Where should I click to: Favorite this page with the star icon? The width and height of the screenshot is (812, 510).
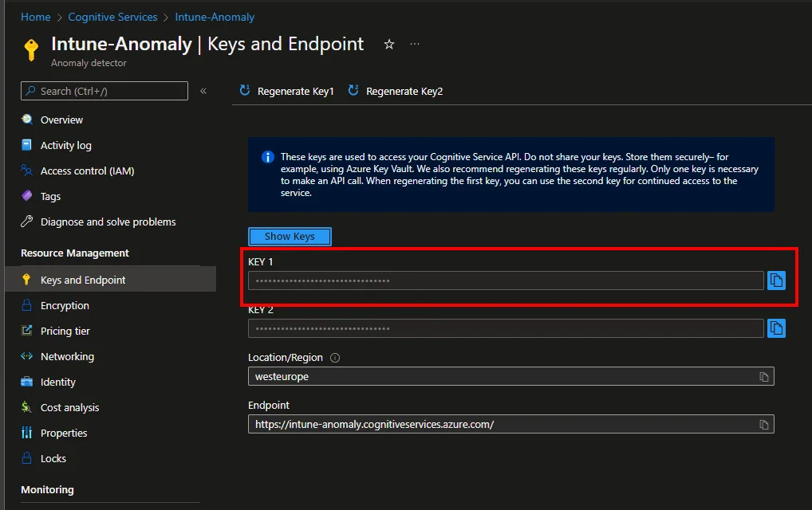coord(389,45)
